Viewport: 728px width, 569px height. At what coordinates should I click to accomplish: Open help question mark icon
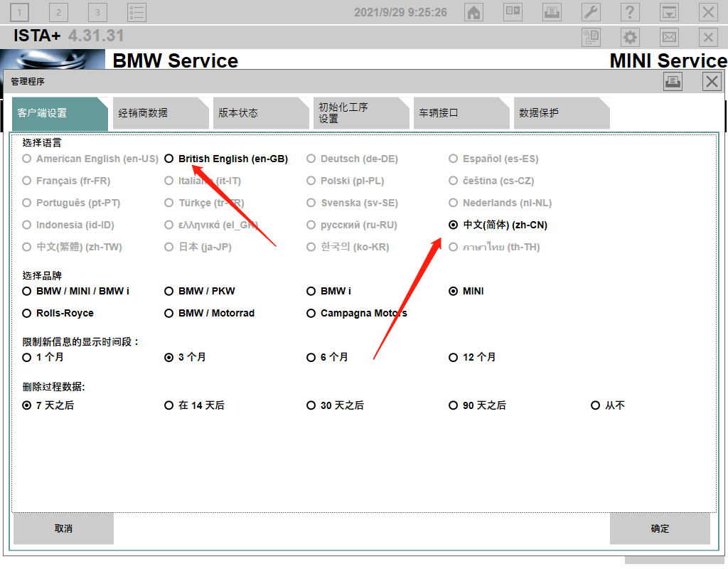point(630,12)
